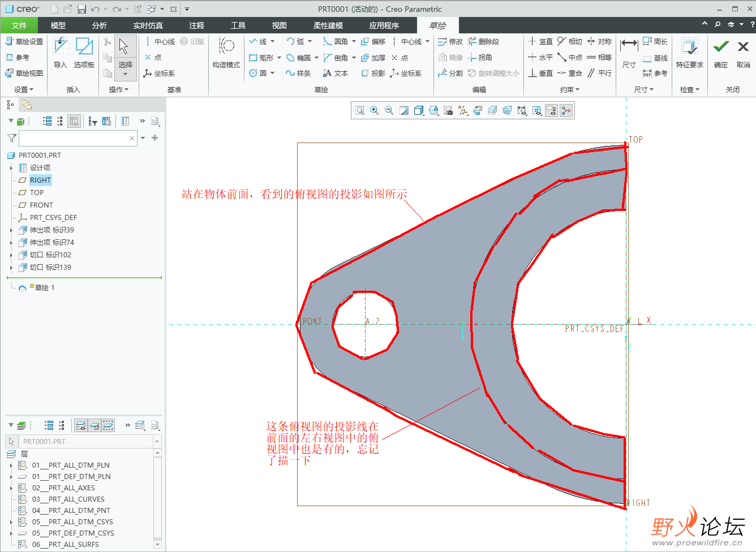
Task: Switch to the layer tree tab icon
Action: click(x=27, y=105)
